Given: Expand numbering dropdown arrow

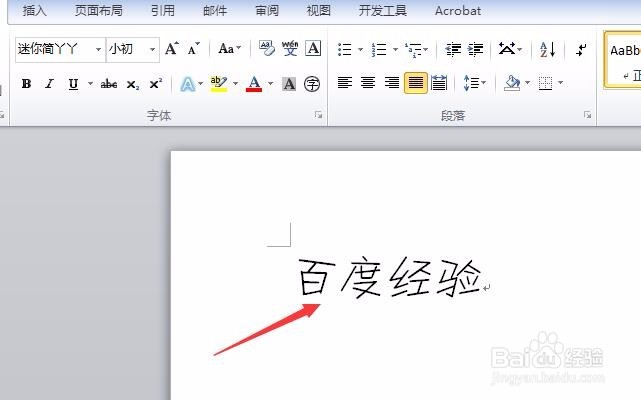Looking at the screenshot, I should coord(395,49).
